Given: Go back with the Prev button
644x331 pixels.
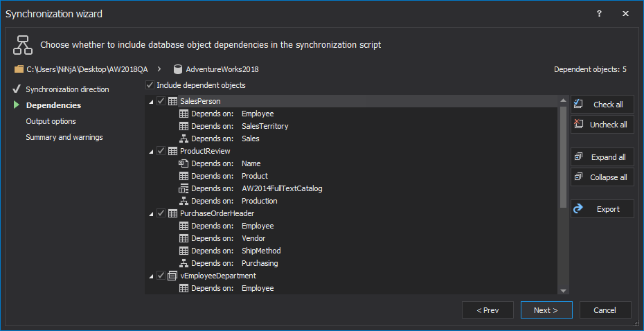Looking at the screenshot, I should point(488,310).
